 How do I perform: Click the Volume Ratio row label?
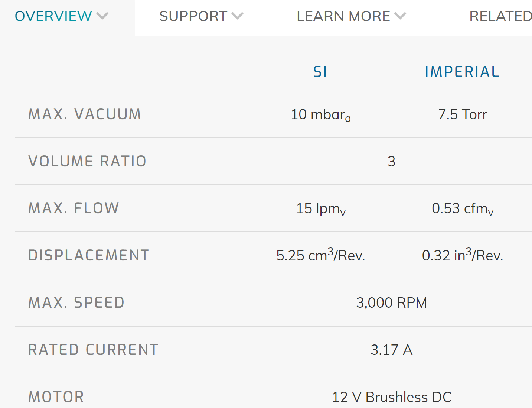coord(87,161)
